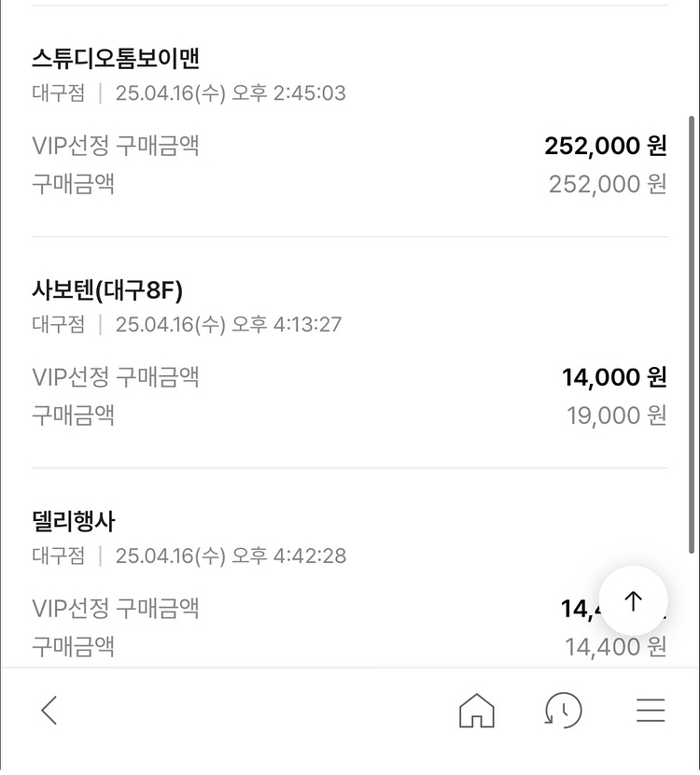700x775 pixels.
Task: Click the 19,000 원 purchase amount
Action: coord(616,415)
